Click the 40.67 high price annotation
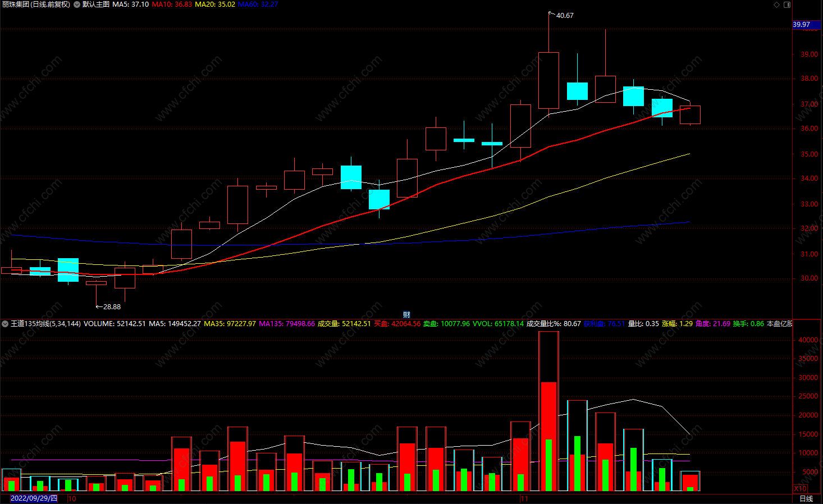Screen dimensions: 823x504 click(x=565, y=16)
